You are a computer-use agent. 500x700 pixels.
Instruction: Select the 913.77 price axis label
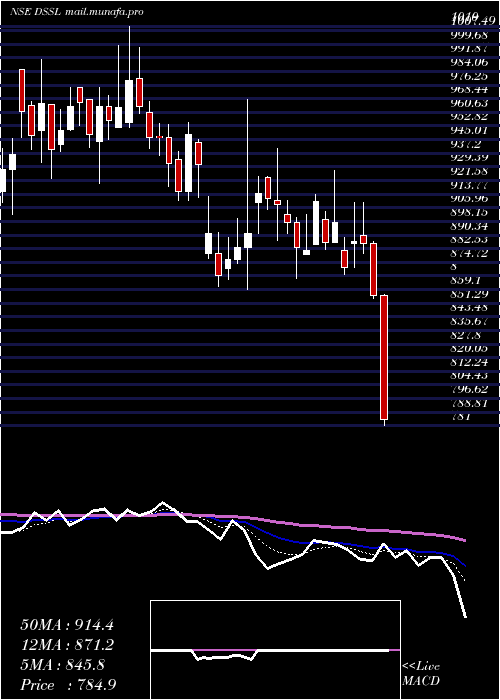coord(470,185)
